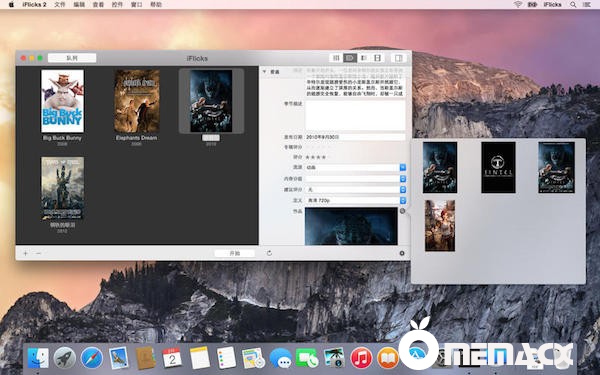This screenshot has width=600, height=375.
Task: Click the plus icon to add a video
Action: pos(26,253)
